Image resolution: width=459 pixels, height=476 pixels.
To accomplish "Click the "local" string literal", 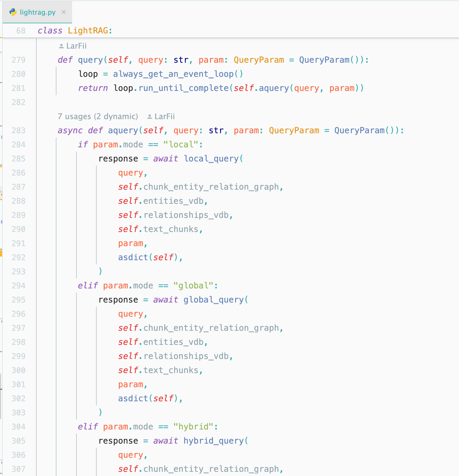I will tap(181, 144).
